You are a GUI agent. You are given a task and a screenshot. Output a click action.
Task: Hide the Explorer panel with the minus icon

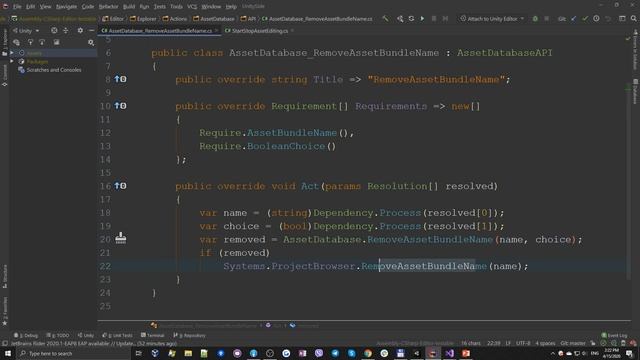click(91, 31)
